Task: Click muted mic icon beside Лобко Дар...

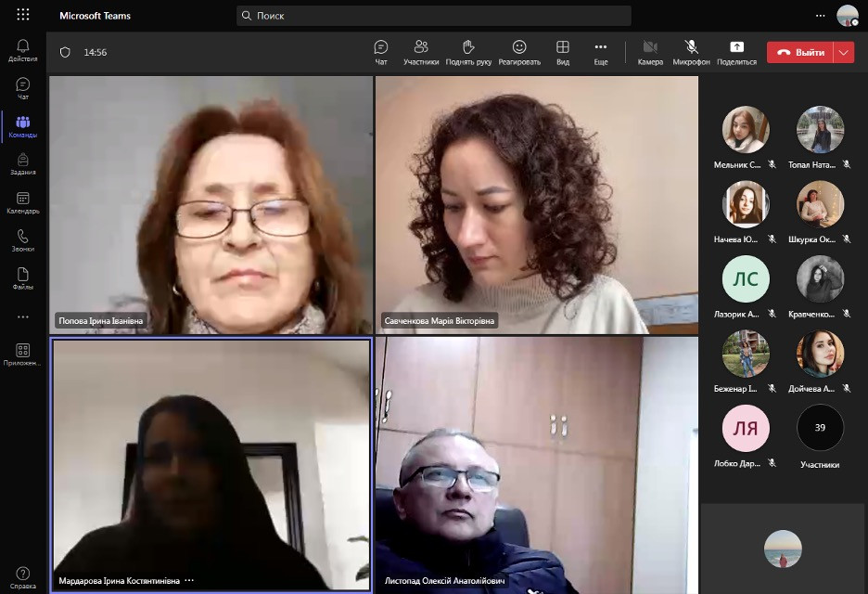Action: coord(772,463)
